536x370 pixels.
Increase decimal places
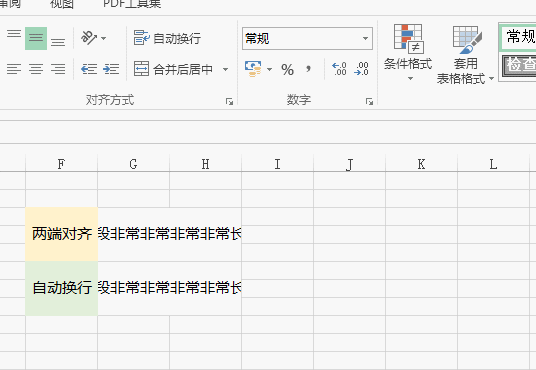pyautogui.click(x=339, y=69)
